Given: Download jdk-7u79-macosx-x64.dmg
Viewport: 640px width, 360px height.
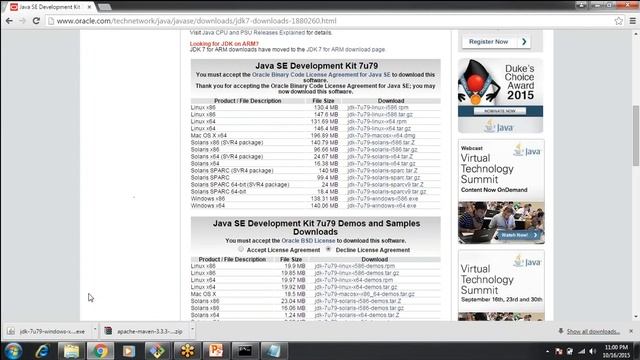Looking at the screenshot, I should [x=381, y=136].
